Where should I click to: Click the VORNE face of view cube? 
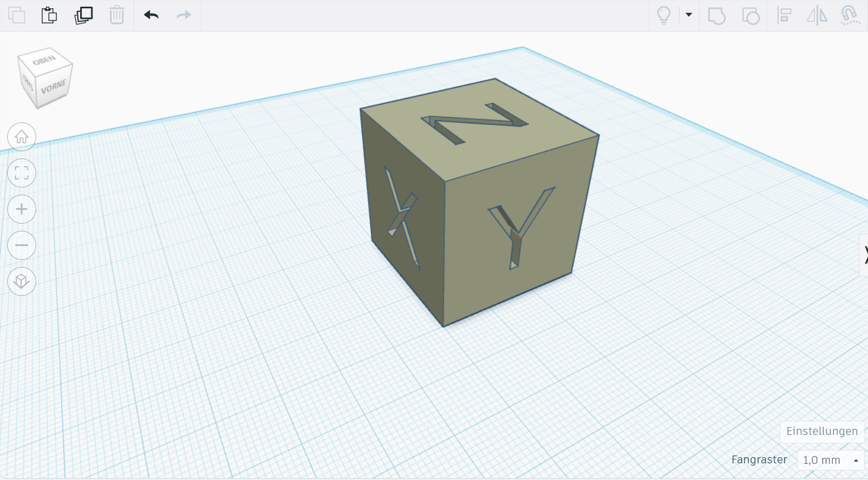point(54,87)
